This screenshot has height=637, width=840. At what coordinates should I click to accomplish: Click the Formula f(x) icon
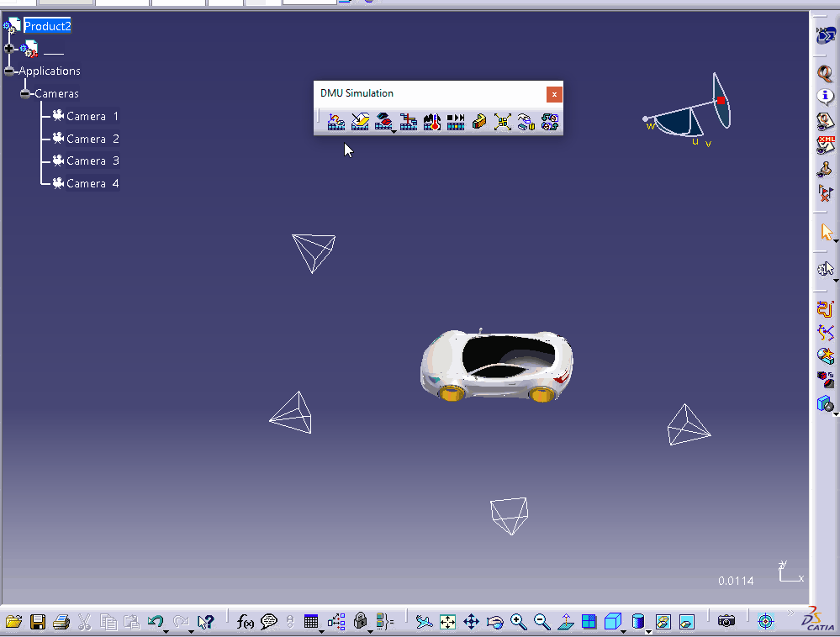[245, 622]
